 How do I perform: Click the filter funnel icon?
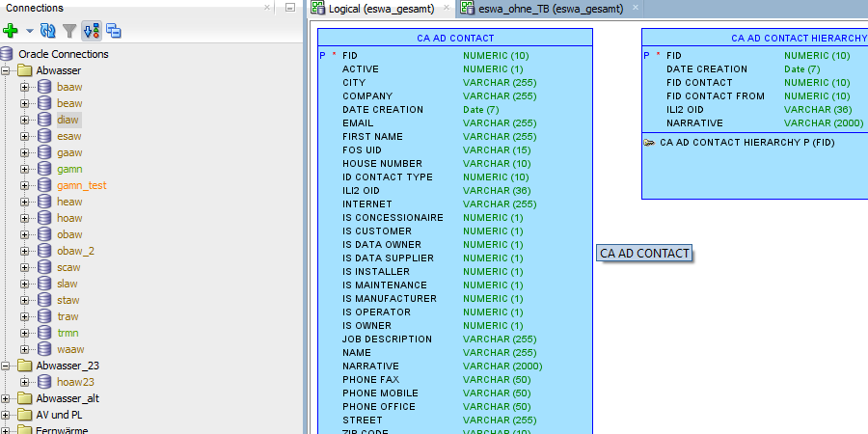point(69,31)
